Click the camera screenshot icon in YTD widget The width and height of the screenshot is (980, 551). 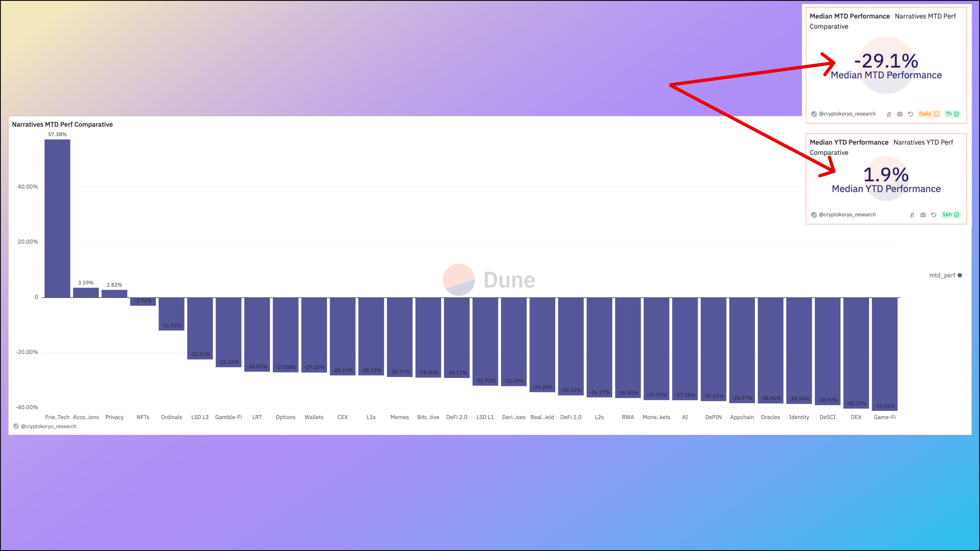click(x=923, y=215)
